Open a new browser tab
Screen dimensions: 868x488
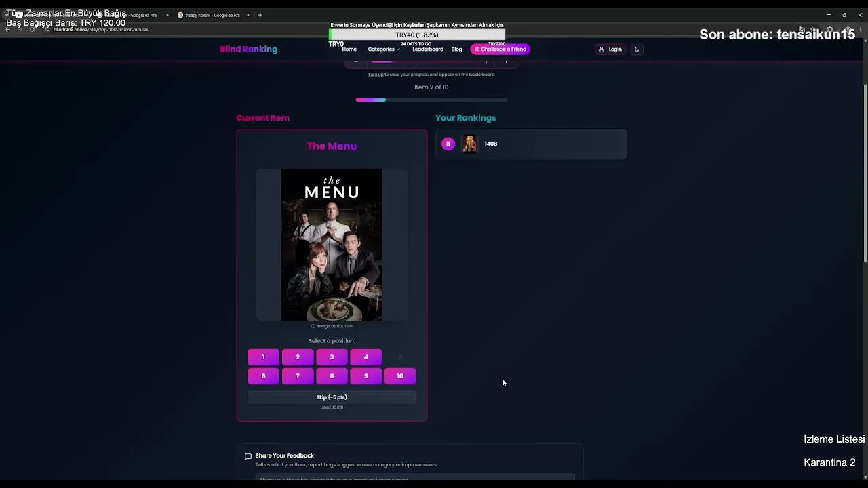pos(260,15)
